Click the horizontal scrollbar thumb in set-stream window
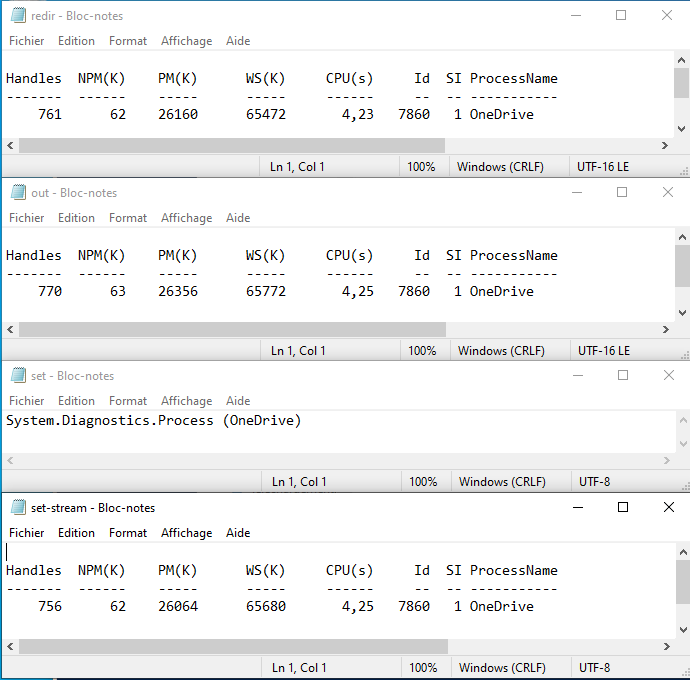 point(232,647)
